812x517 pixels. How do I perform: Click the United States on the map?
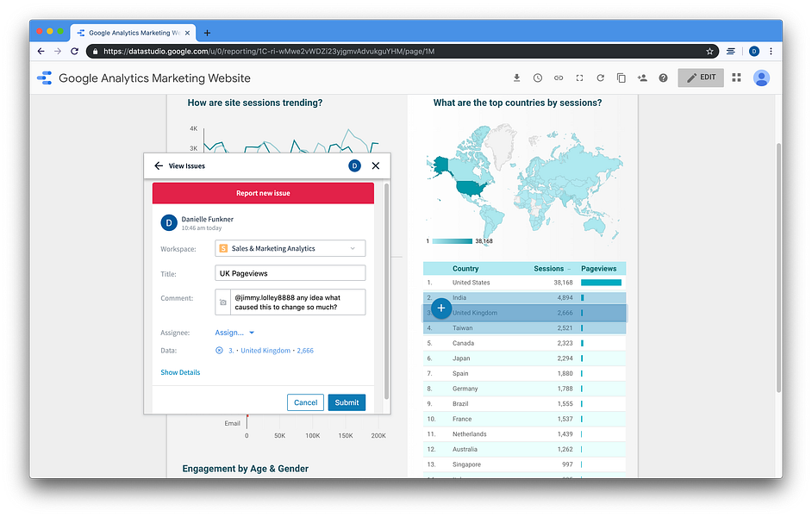click(x=472, y=188)
